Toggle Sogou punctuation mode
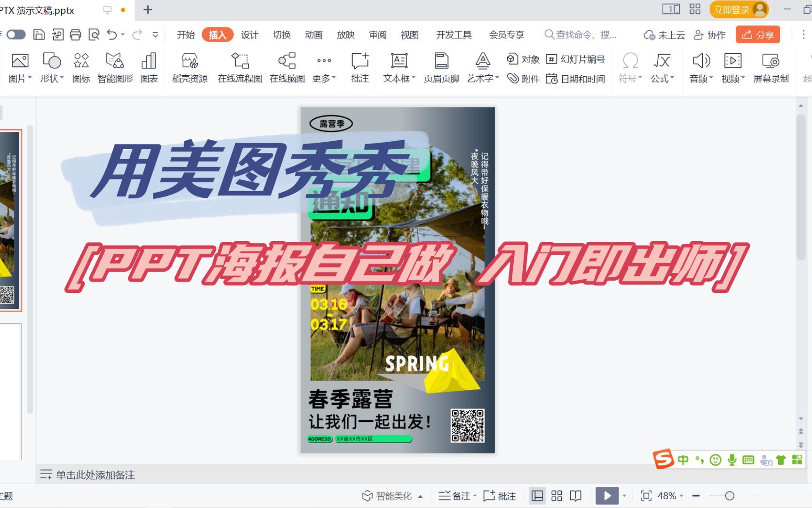This screenshot has height=508, width=812. [x=700, y=460]
